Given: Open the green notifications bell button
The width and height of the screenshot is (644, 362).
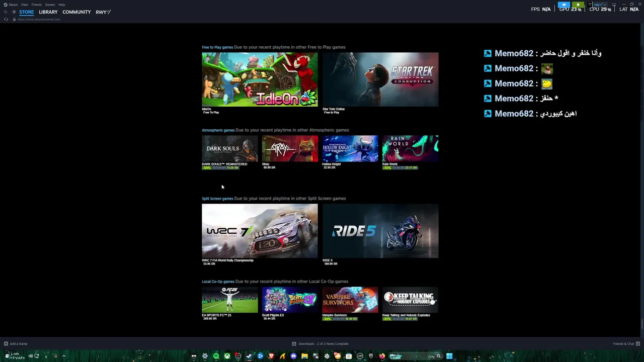Looking at the screenshot, I should pyautogui.click(x=578, y=5).
